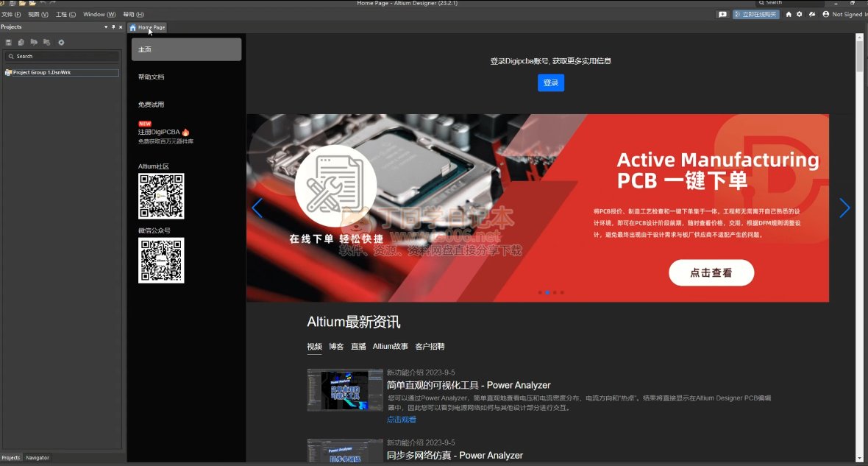Select Project Group 1.DsnWrk tree item
The image size is (868, 466).
(42, 72)
